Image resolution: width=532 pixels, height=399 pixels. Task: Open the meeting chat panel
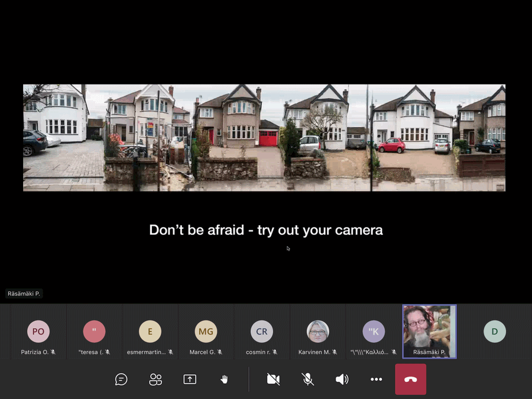point(121,379)
